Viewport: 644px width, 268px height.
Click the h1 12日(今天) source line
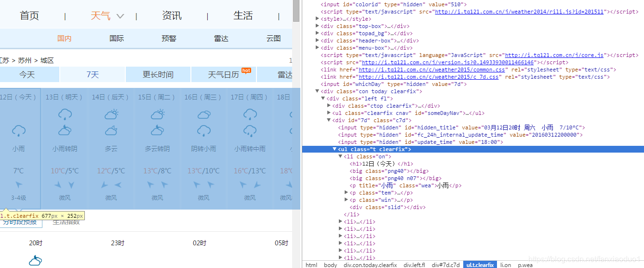tap(381, 164)
